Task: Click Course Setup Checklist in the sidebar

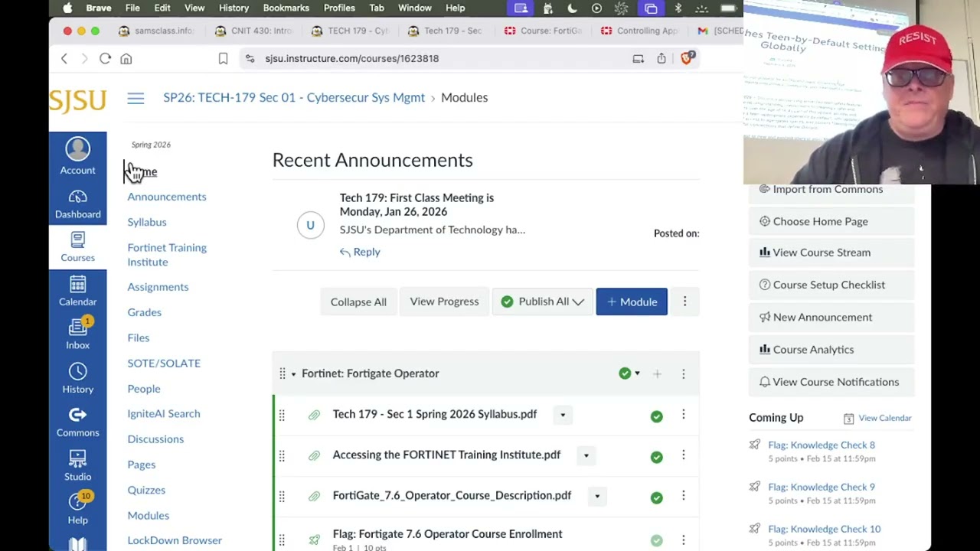Action: pyautogui.click(x=831, y=285)
